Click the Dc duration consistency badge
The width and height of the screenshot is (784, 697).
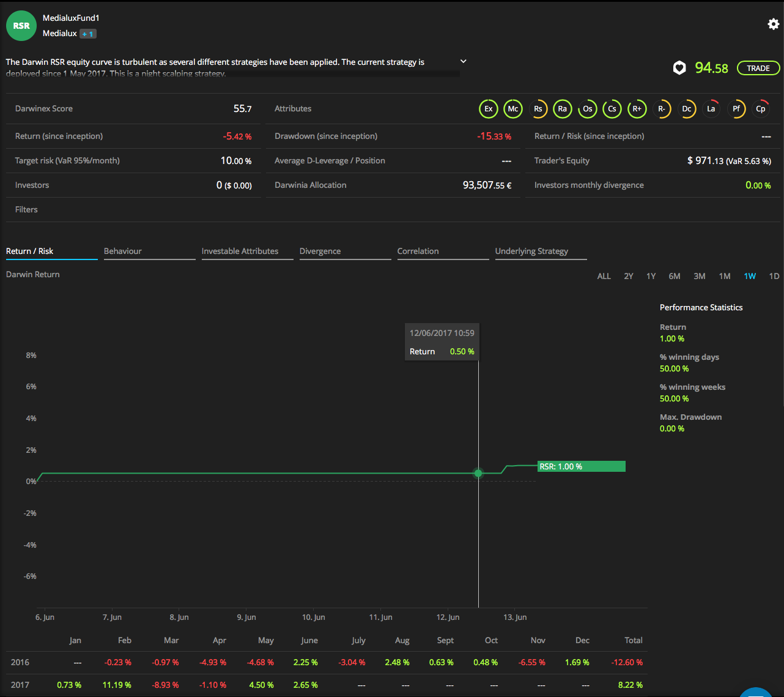(687, 109)
